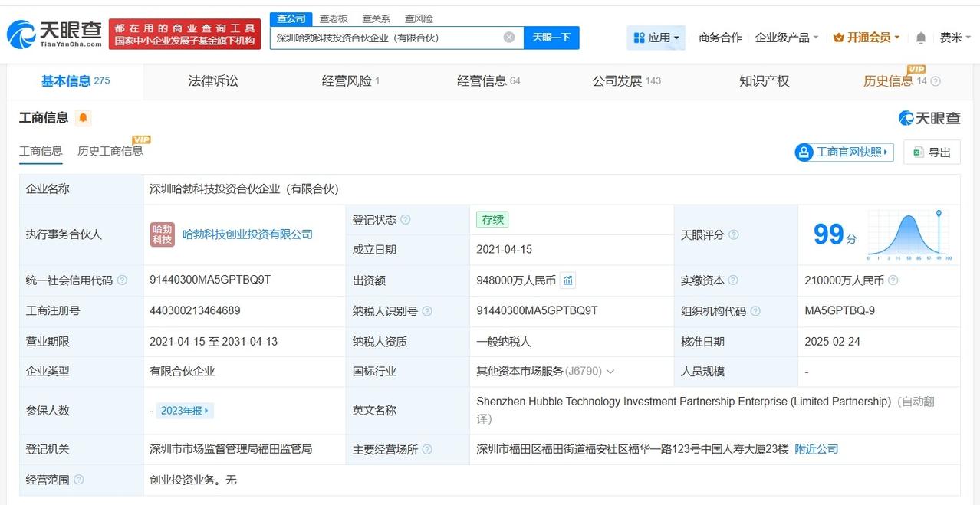The width and height of the screenshot is (980, 505).
Task: Select the 工商信息 sub-tab
Action: pyautogui.click(x=41, y=151)
